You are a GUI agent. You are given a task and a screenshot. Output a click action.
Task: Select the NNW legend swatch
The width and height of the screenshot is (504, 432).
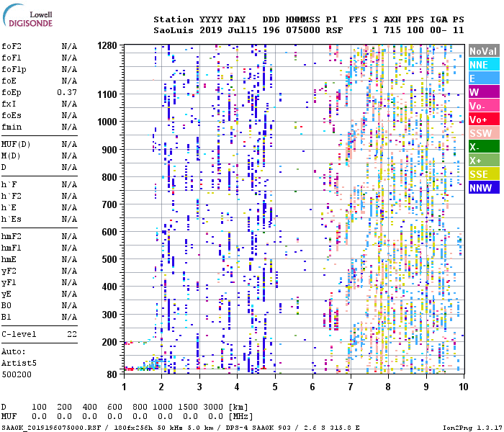click(x=484, y=187)
